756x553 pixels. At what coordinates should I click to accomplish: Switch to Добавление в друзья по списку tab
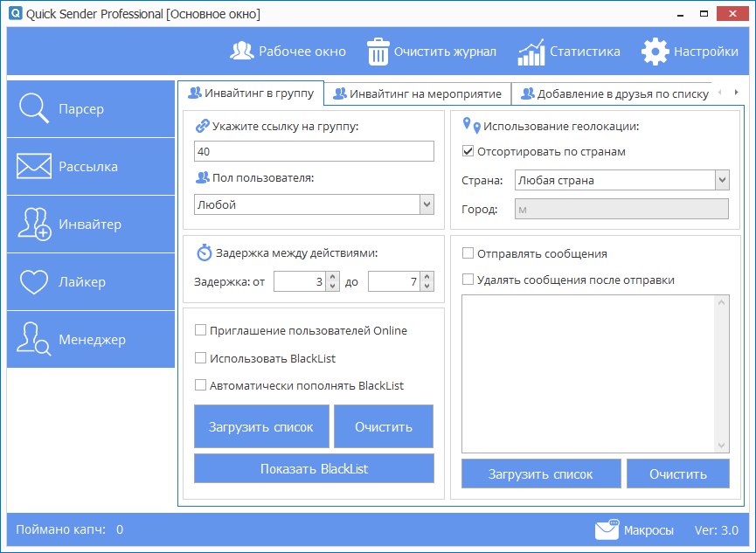pos(612,93)
